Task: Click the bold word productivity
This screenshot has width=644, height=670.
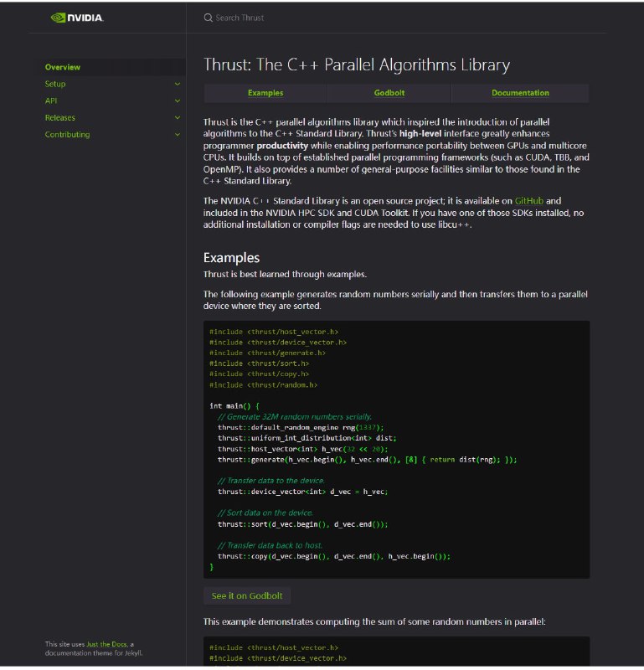Action: (x=282, y=146)
